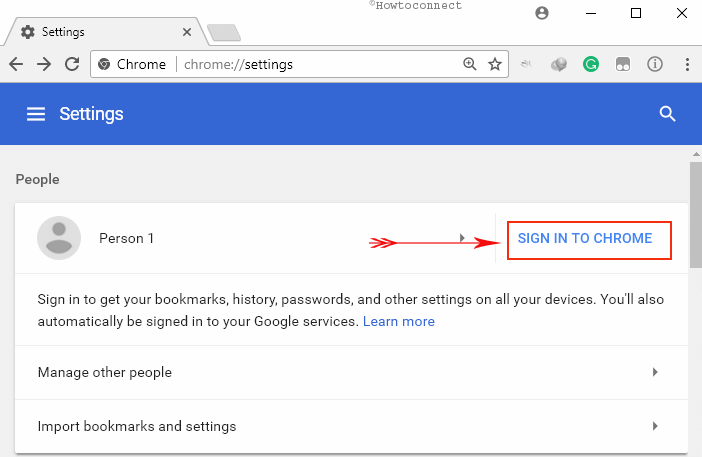Bookmark this page with the star icon
This screenshot has height=457, width=702.
(495, 64)
